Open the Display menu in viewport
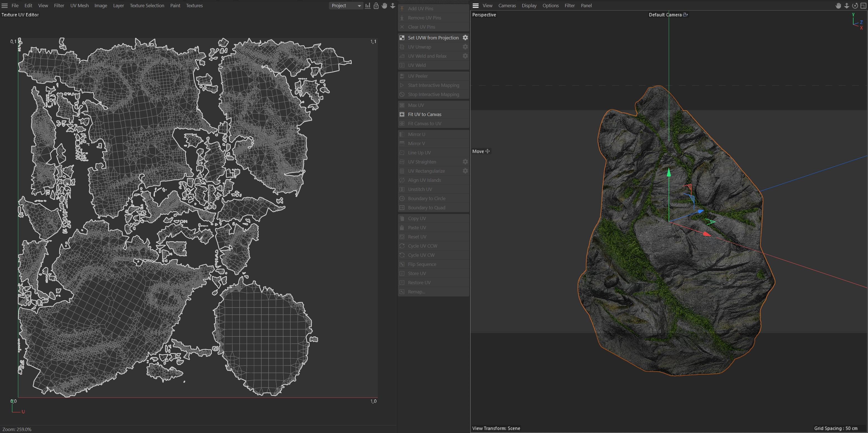This screenshot has width=868, height=433. click(529, 6)
